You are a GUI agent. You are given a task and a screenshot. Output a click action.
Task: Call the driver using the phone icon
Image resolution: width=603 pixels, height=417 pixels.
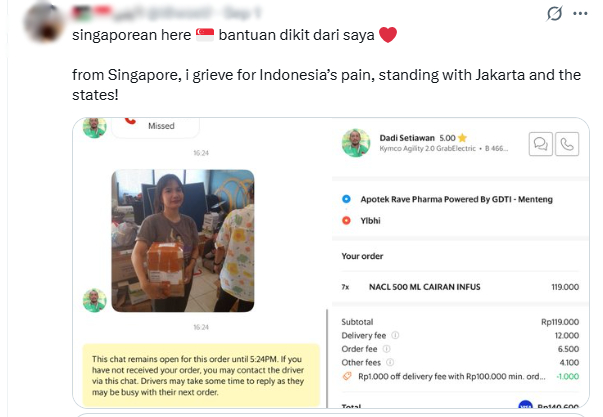click(x=567, y=144)
